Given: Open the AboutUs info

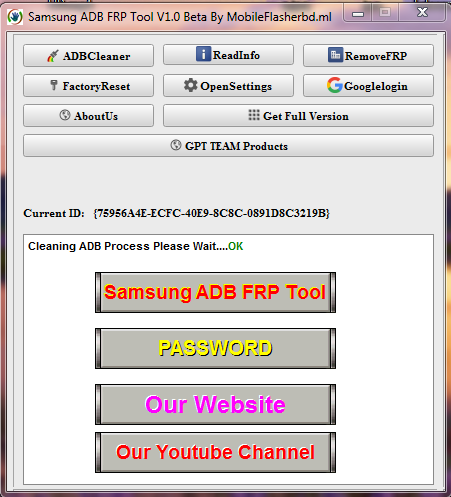Looking at the screenshot, I should coord(88,116).
